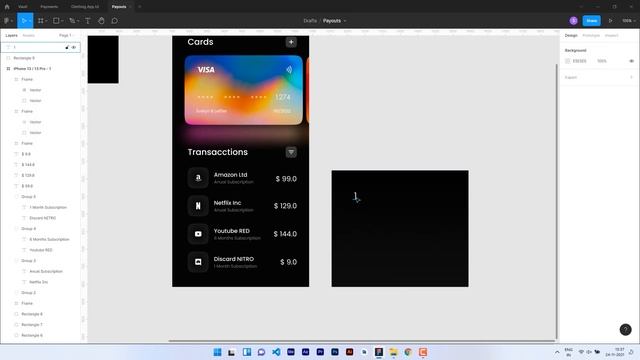Open Frame tool options dropdown arrow
The image size is (640, 360).
[x=46, y=21]
